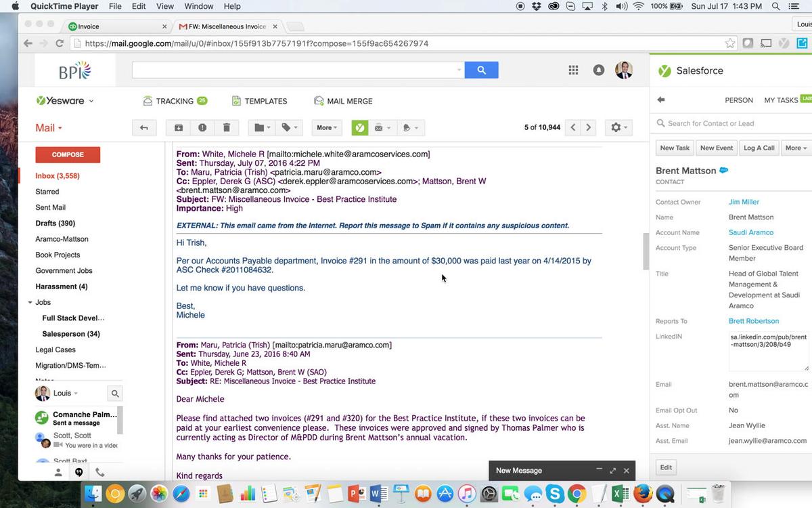Open the account profile picture
This screenshot has width=812, height=508.
(624, 70)
